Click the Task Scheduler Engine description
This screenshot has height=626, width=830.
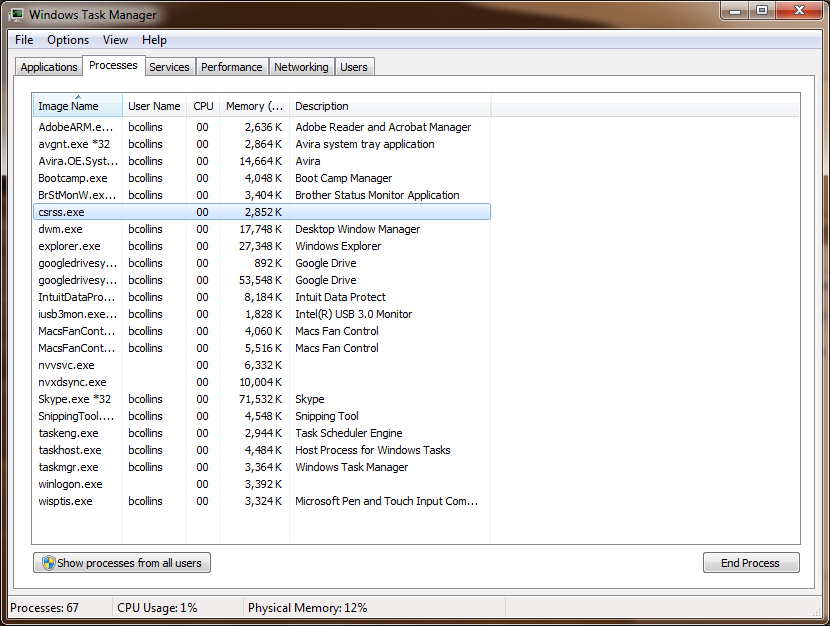[x=348, y=433]
